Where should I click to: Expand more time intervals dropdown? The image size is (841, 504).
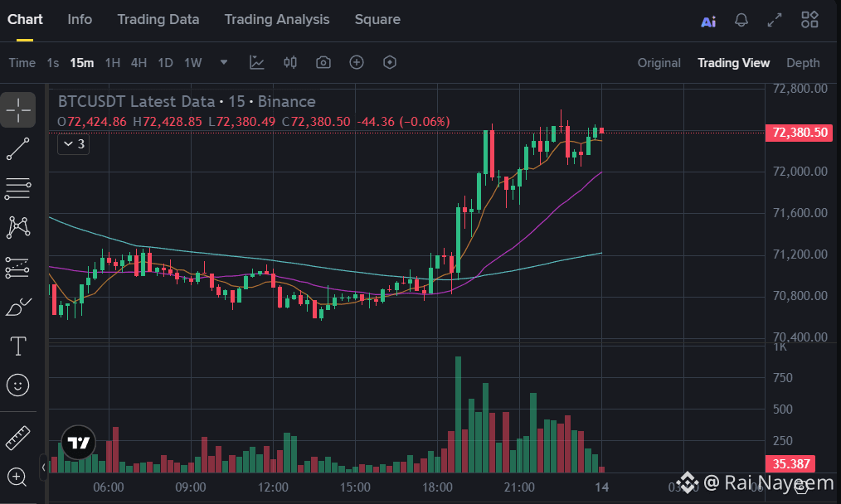click(224, 62)
